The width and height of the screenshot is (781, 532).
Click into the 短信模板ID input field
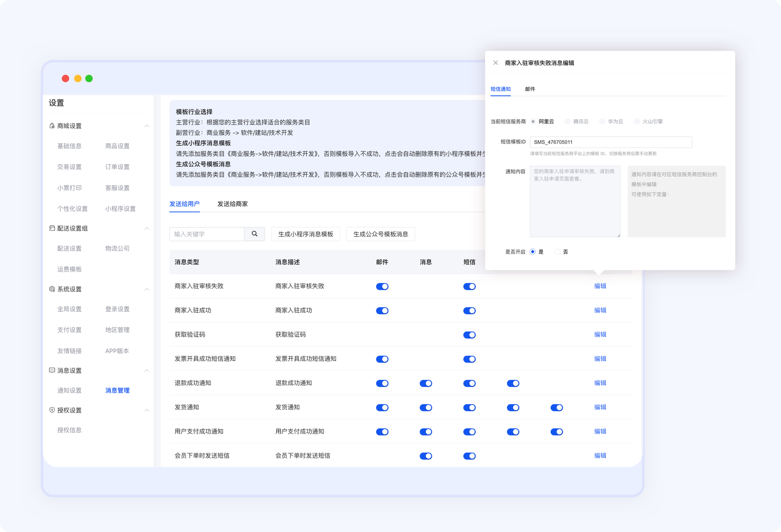pyautogui.click(x=610, y=142)
